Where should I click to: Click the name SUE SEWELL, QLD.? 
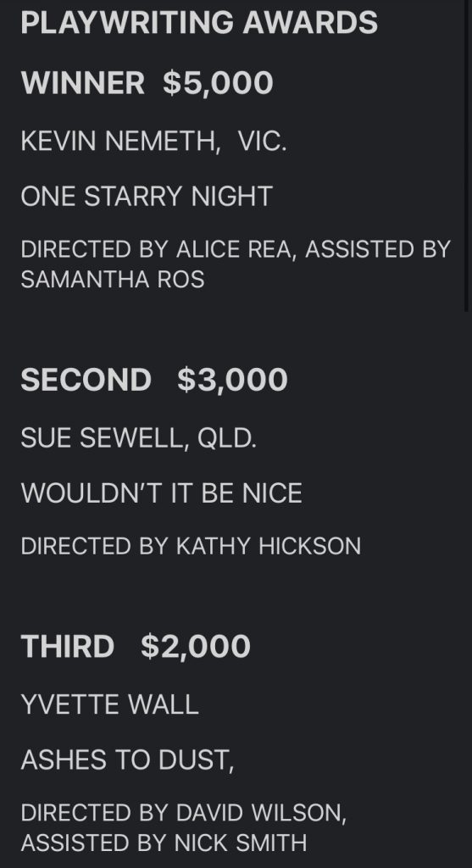pos(139,438)
